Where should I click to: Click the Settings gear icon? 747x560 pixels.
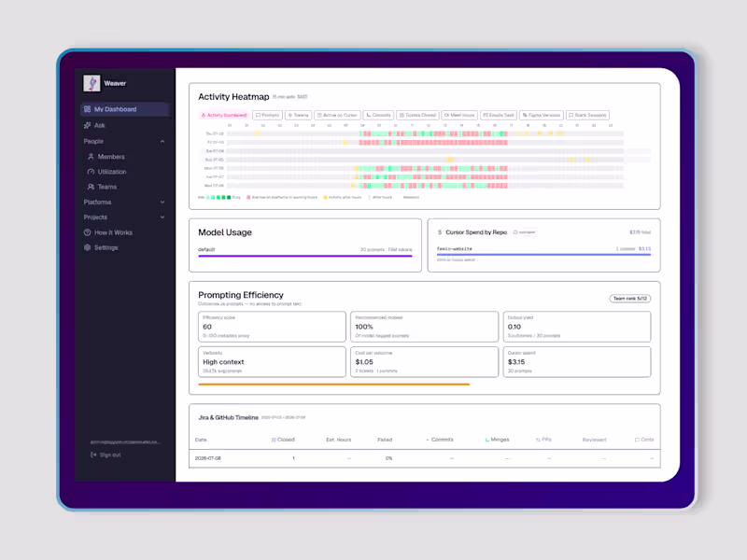click(87, 247)
